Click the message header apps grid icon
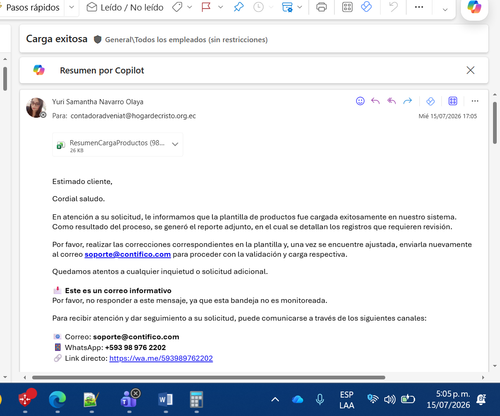Screen dimensions: 500x416 (453, 101)
